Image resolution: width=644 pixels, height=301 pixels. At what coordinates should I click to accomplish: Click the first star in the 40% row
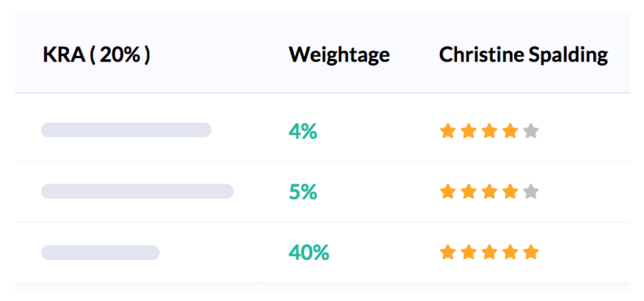tap(448, 252)
